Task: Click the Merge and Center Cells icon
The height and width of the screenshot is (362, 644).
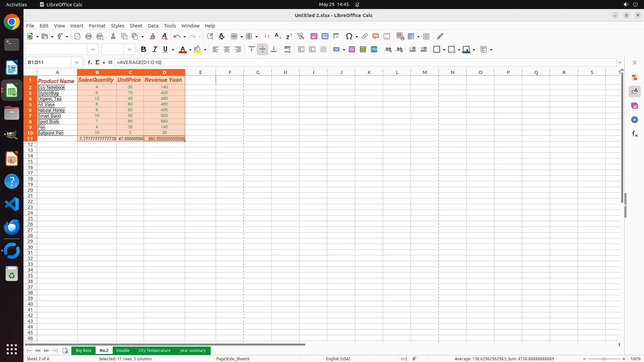Action: point(301,50)
